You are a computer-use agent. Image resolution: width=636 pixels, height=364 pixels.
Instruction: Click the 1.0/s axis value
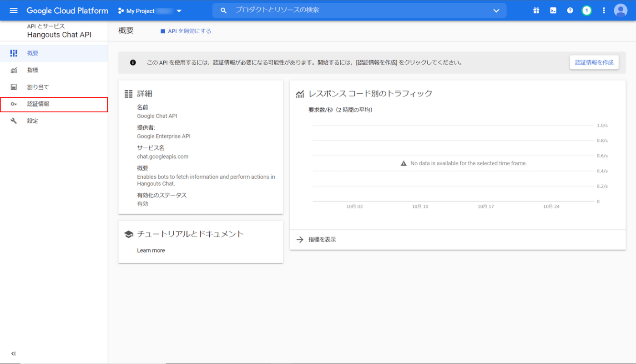pos(602,125)
